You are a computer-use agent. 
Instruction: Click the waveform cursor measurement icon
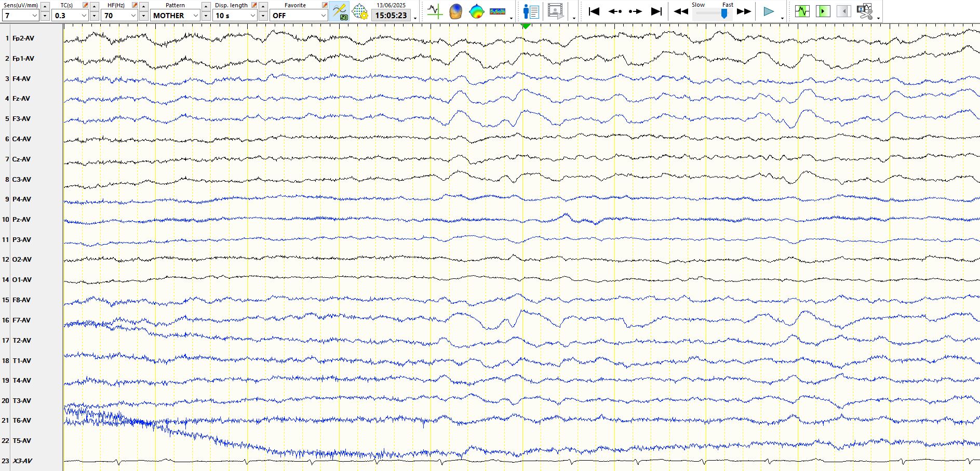pos(435,11)
